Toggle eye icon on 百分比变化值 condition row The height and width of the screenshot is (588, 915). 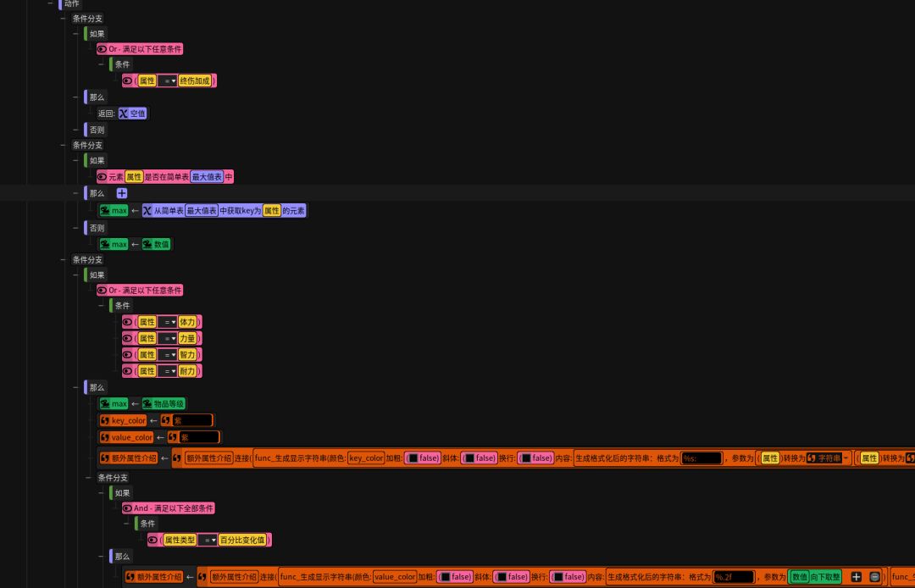(x=152, y=541)
